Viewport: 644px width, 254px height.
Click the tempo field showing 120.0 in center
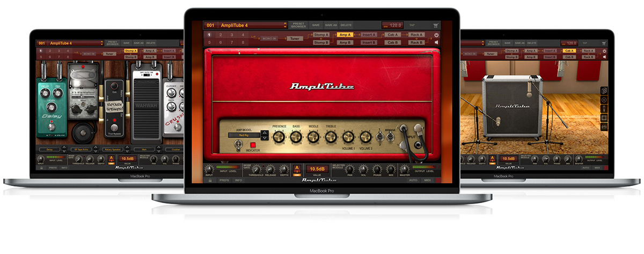pos(392,25)
